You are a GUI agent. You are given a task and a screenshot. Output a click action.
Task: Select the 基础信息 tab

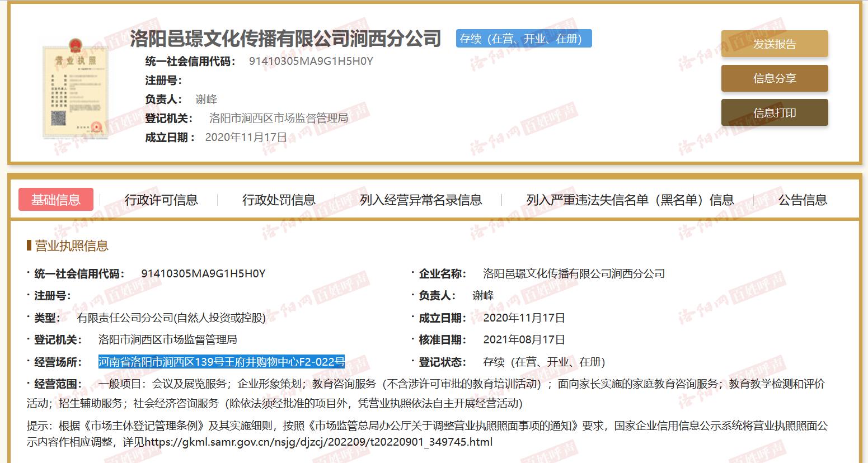coord(56,200)
